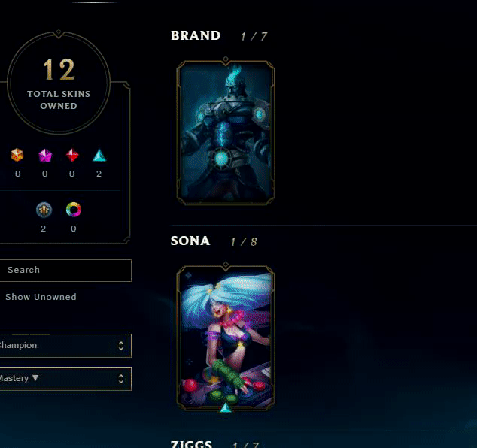Image resolution: width=477 pixels, height=448 pixels.
Task: Click the rainbow Chroma ring icon
Action: (x=74, y=210)
